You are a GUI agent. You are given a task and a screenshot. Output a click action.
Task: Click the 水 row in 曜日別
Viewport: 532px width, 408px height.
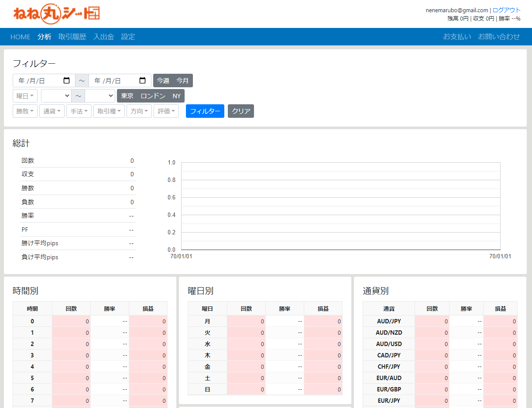(265, 344)
